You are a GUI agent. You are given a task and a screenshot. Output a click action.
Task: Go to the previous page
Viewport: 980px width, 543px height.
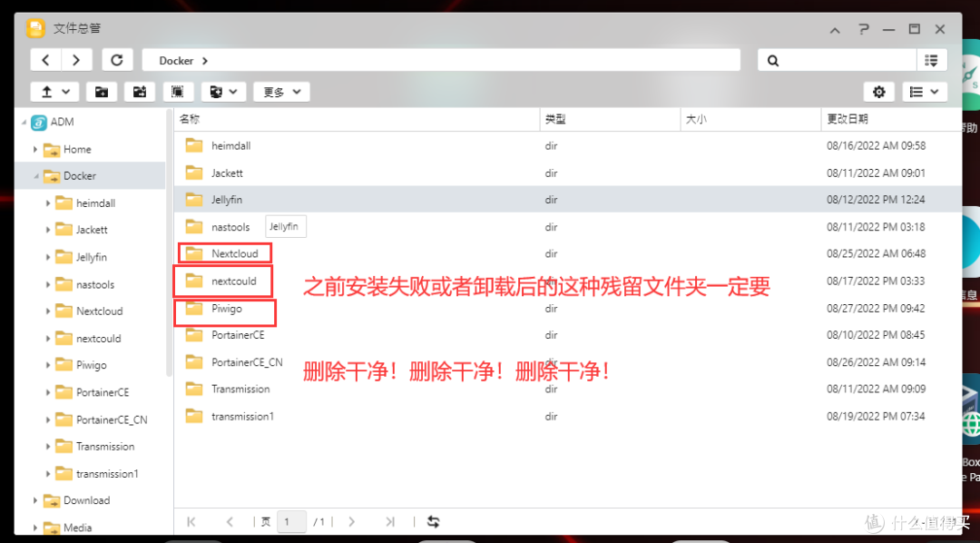(230, 522)
